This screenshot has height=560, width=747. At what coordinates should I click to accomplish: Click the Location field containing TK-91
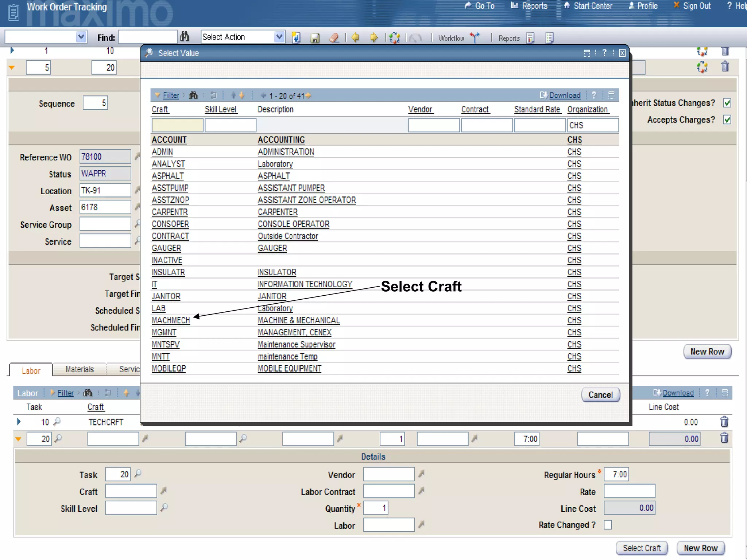(105, 190)
